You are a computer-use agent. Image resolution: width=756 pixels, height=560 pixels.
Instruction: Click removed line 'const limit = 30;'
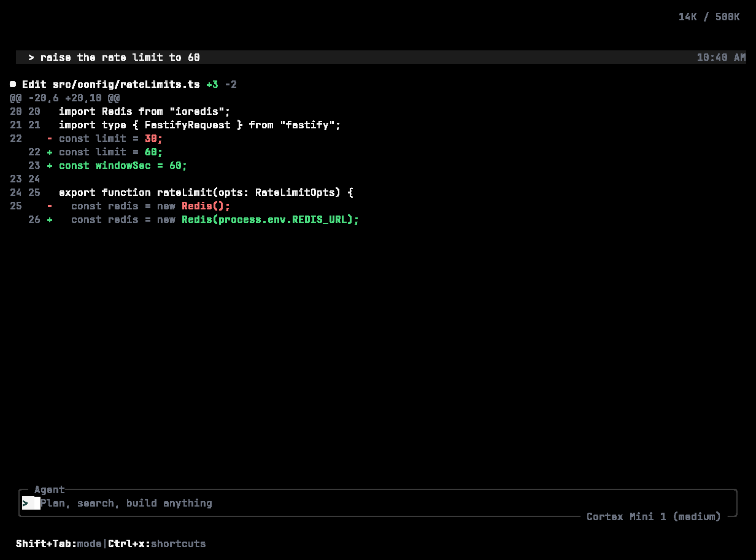[x=110, y=138]
